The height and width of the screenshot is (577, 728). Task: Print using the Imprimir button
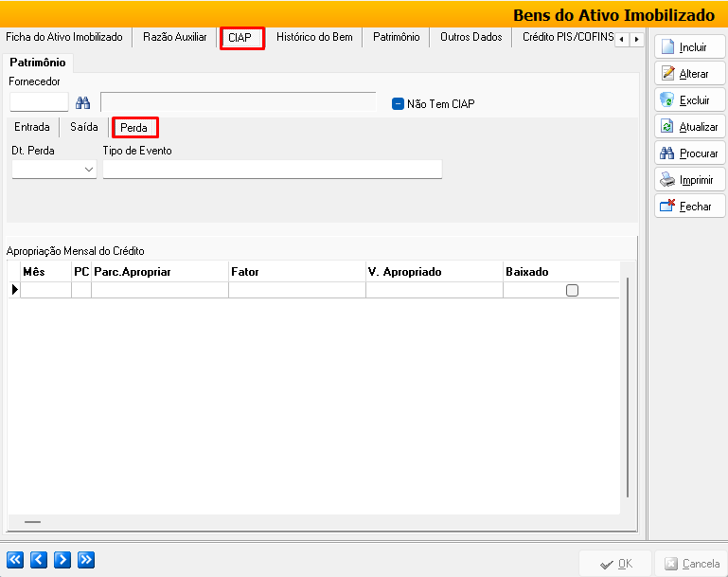click(690, 180)
